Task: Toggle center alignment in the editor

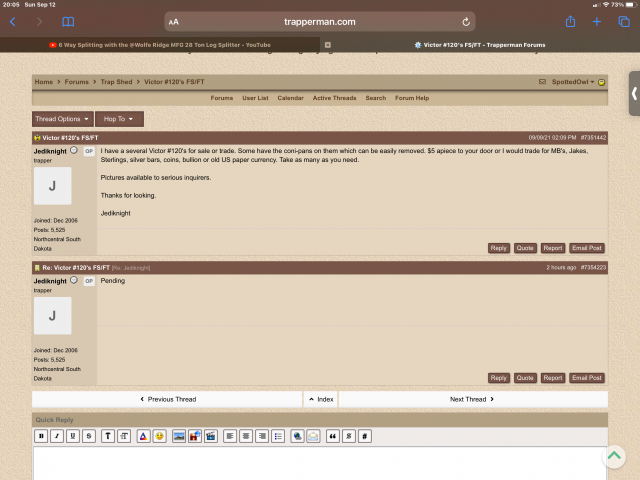Action: click(245, 436)
